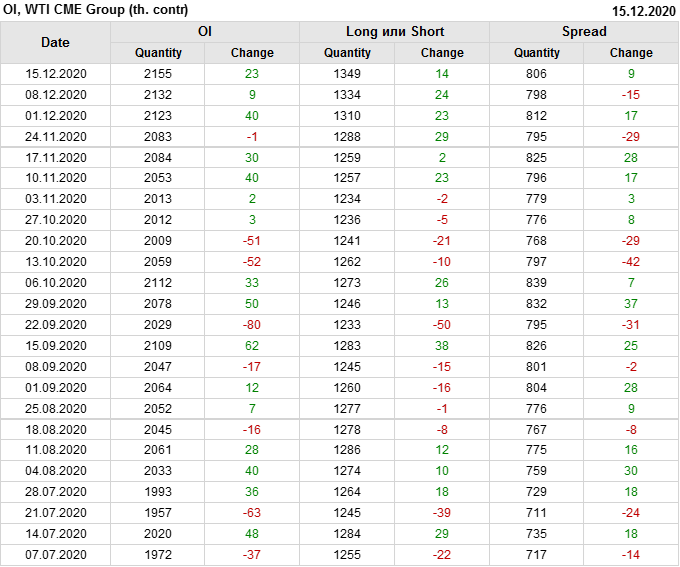Select OI quantity 2155 cell
The height and width of the screenshot is (567, 680).
pos(158,74)
